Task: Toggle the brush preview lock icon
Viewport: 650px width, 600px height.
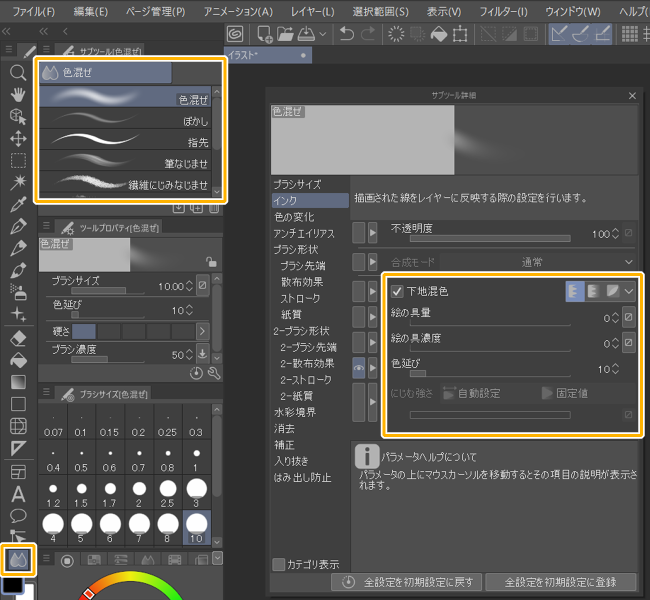Action: pos(211,262)
